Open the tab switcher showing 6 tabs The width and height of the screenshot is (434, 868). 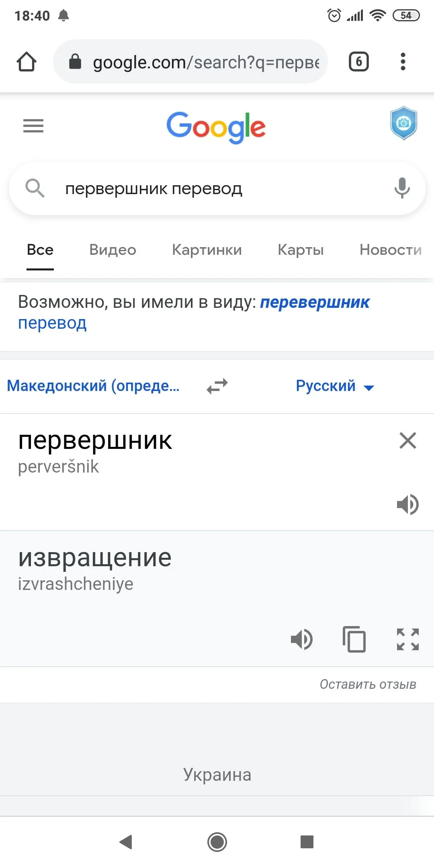tap(358, 62)
